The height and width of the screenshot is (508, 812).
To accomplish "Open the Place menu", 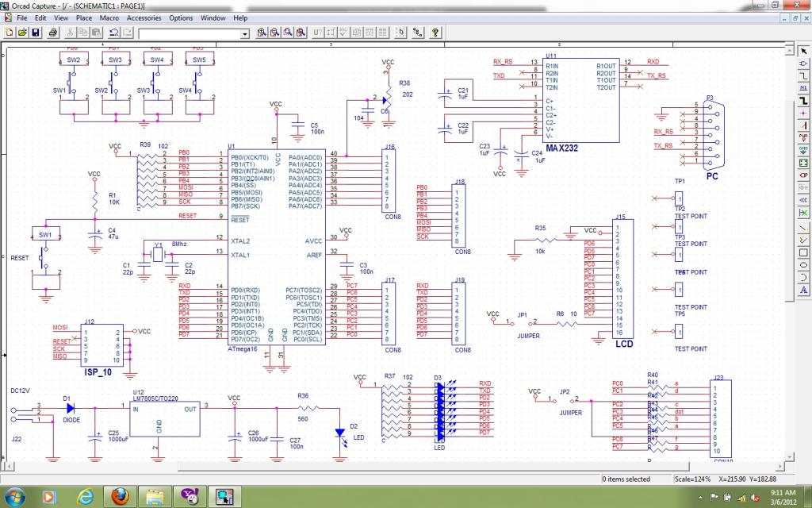I will tap(83, 17).
